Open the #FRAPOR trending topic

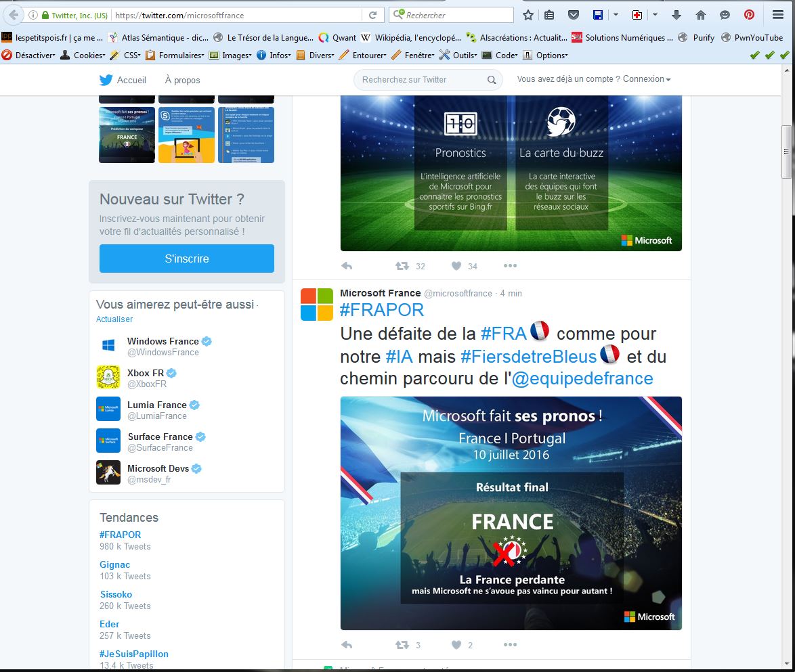pos(120,535)
